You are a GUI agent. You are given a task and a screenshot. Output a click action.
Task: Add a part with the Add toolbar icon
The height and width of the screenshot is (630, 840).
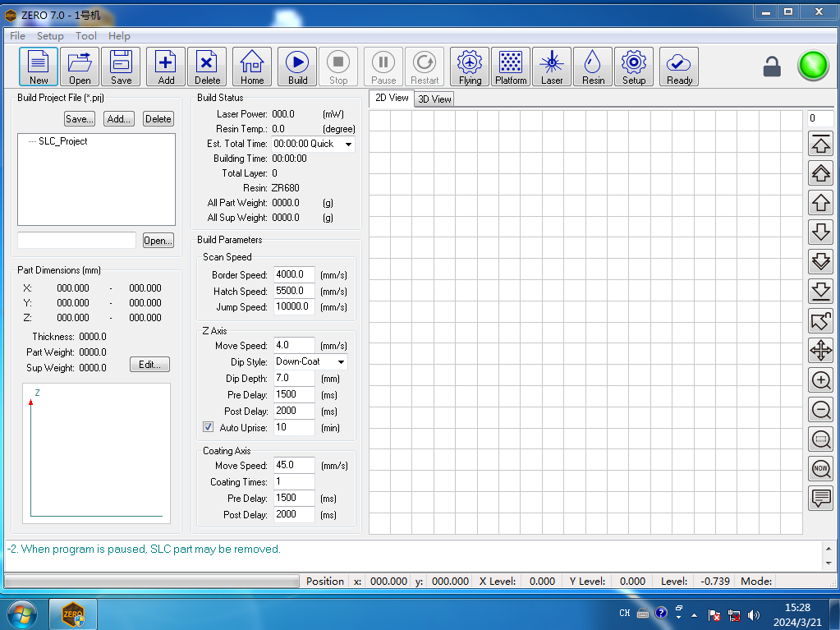click(166, 67)
